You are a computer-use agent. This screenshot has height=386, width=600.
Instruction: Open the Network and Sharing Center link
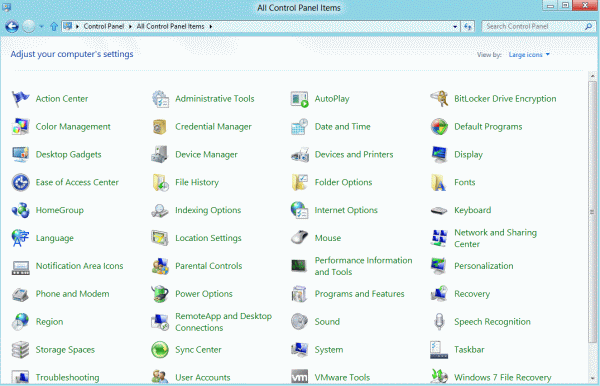point(495,238)
